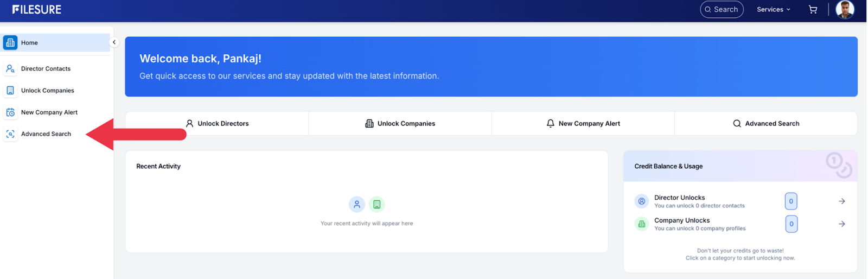
Task: Click the Advanced Search quick-access button
Action: tap(766, 124)
